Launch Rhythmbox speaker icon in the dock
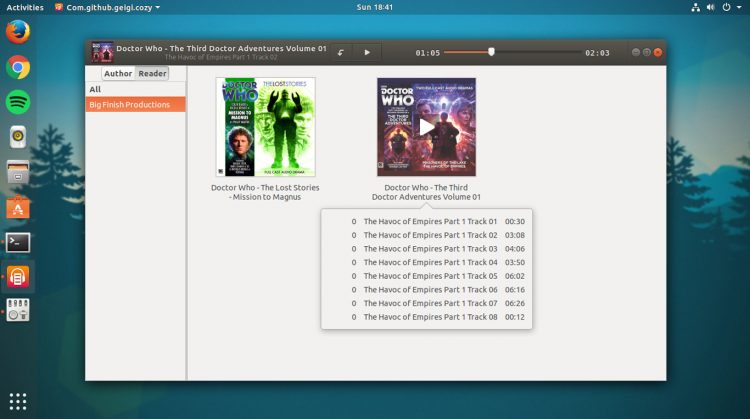The image size is (750, 419). click(18, 137)
